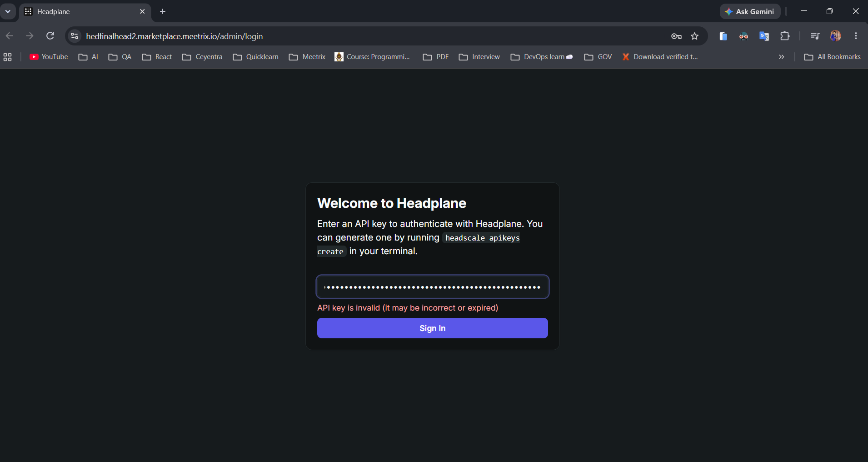Open the Meetrix bookmark folder
The width and height of the screenshot is (868, 462).
click(x=307, y=57)
